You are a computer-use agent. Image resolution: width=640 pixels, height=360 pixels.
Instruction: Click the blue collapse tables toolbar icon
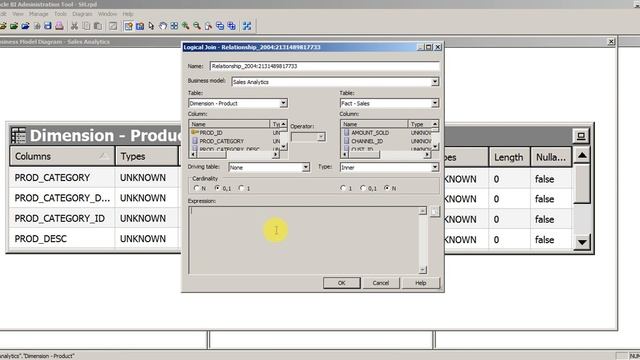tap(220, 26)
